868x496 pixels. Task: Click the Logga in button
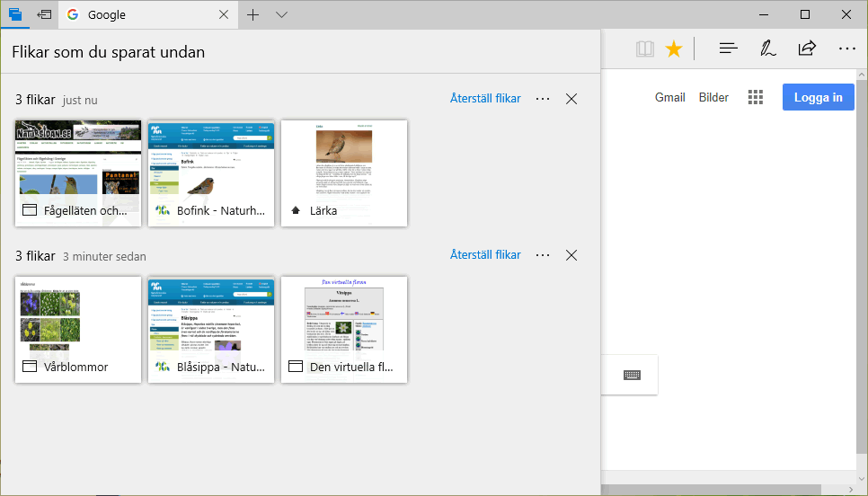tap(818, 98)
